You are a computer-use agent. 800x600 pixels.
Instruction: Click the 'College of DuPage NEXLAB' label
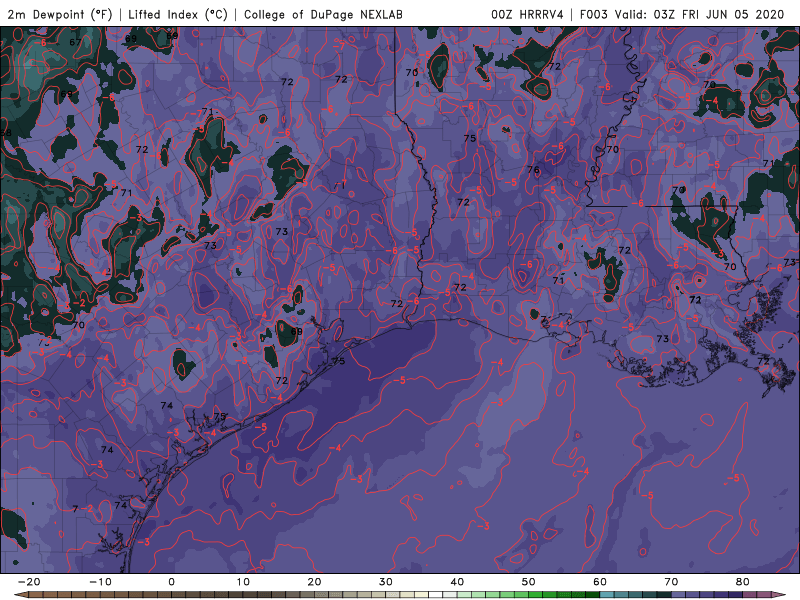(x=323, y=14)
